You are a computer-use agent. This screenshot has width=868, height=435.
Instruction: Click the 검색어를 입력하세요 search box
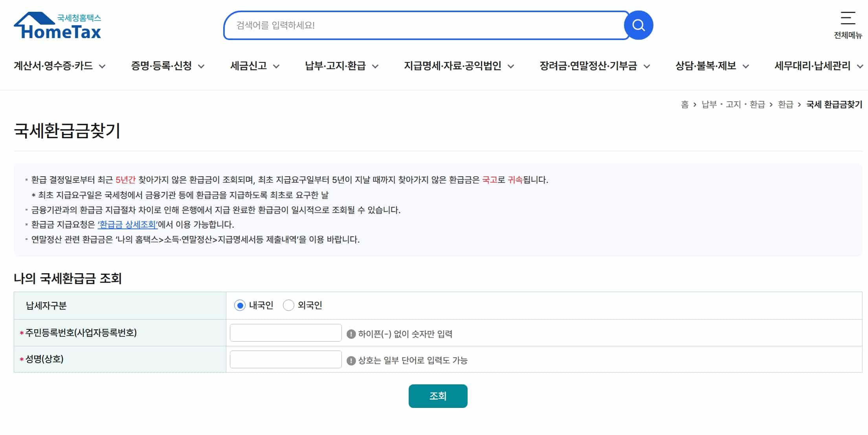[x=424, y=26]
